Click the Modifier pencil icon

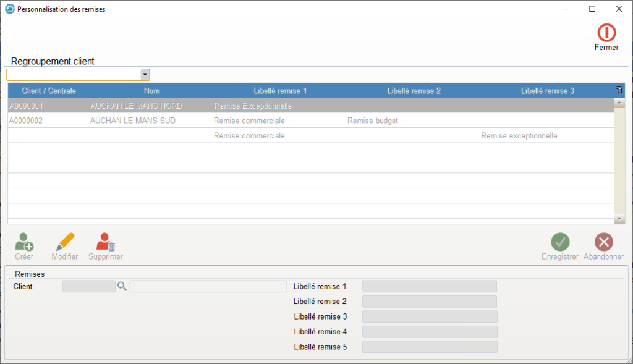(x=64, y=242)
